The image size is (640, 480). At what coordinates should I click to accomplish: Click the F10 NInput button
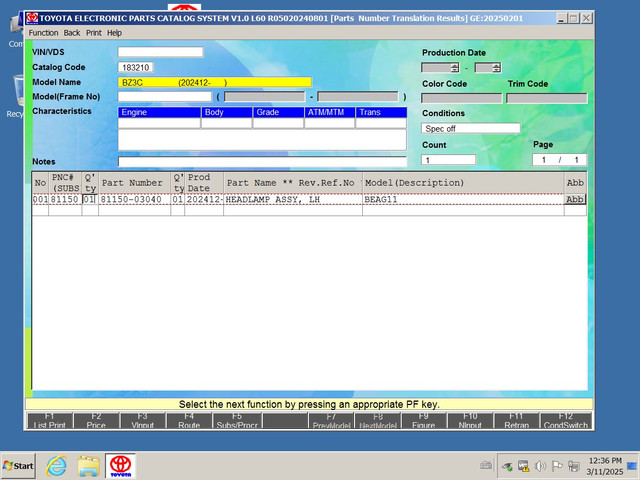(470, 421)
